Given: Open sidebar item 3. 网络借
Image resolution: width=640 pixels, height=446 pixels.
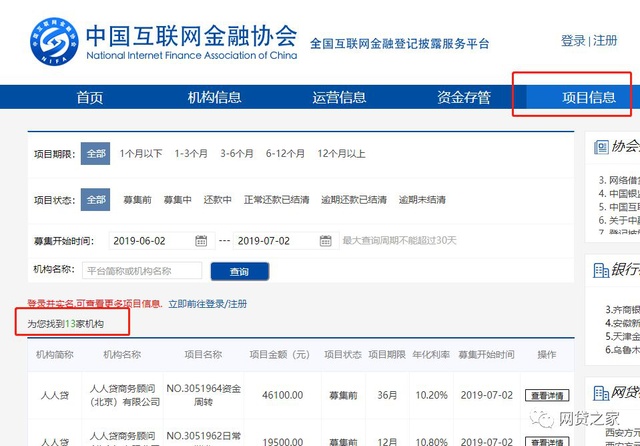Looking at the screenshot, I should (619, 180).
